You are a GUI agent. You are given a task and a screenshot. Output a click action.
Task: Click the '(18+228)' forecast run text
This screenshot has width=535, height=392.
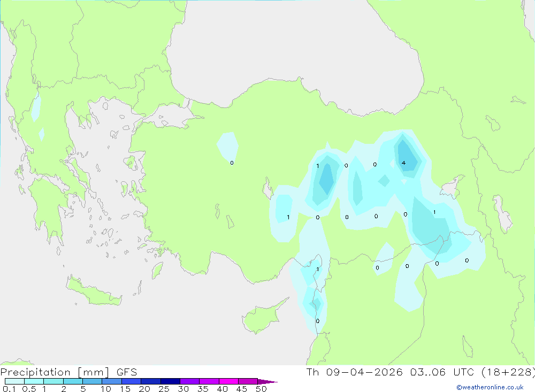tap(508, 372)
